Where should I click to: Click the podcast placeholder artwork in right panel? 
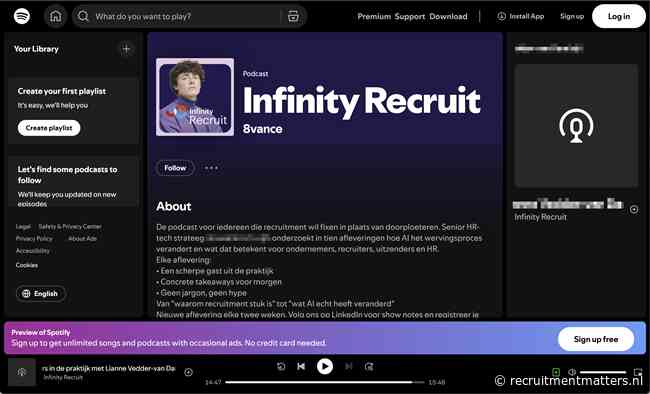click(x=576, y=126)
